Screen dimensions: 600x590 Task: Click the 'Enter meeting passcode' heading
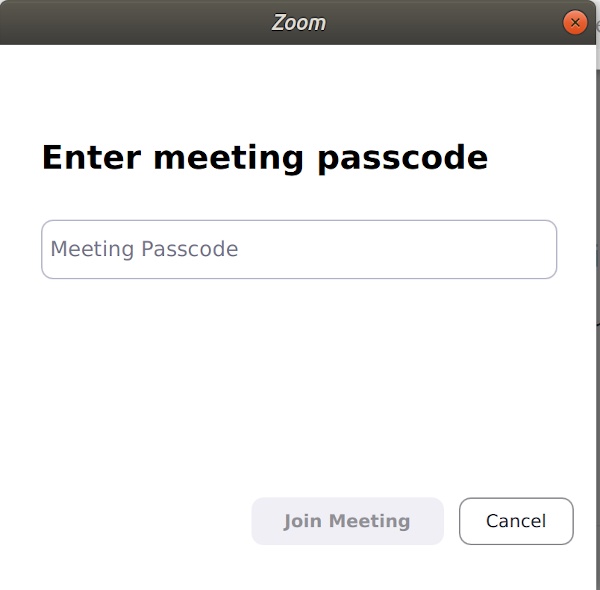(x=265, y=158)
